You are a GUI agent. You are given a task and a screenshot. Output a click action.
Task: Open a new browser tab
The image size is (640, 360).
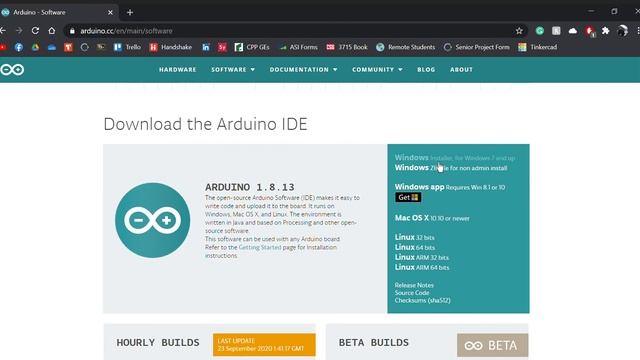coord(130,13)
